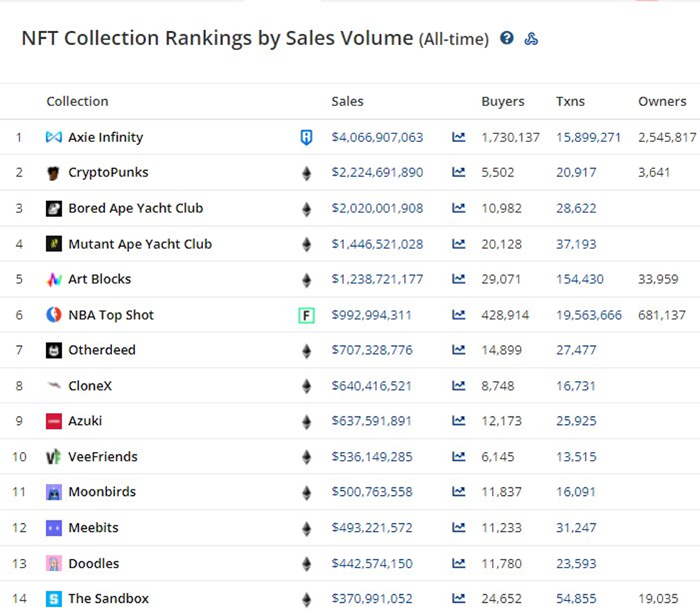
Task: Click the NBA Top Shot sales amount
Action: click(371, 315)
